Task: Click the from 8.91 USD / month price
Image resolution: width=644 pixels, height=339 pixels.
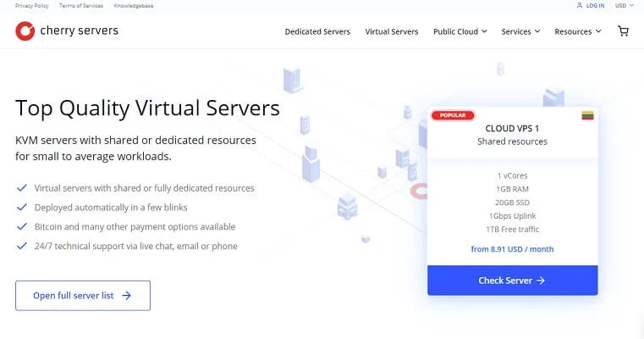Action: 512,249
